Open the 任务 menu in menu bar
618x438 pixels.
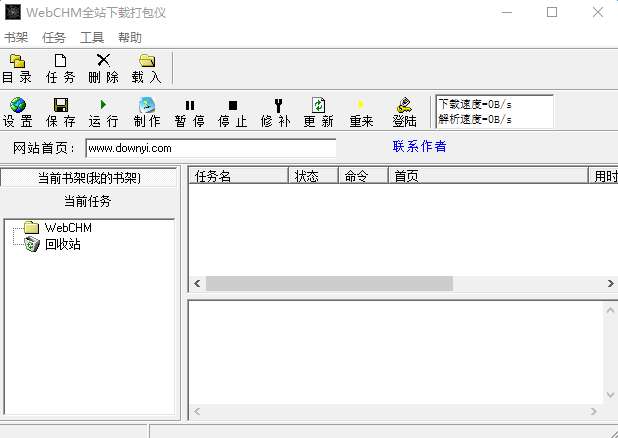click(54, 38)
